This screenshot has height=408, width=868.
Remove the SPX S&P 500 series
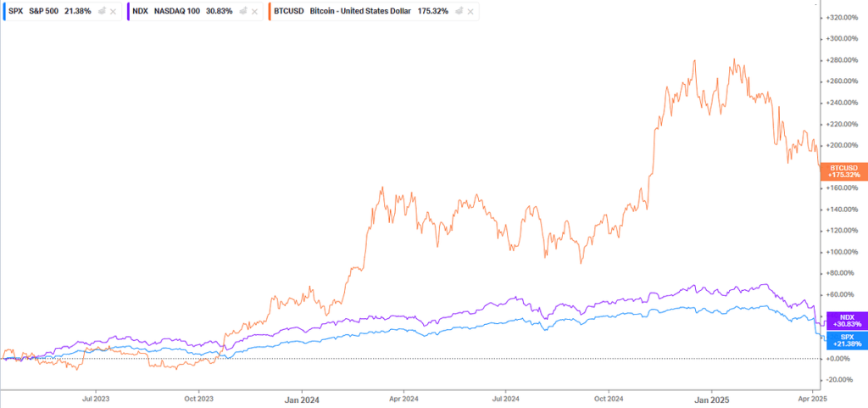[x=114, y=12]
